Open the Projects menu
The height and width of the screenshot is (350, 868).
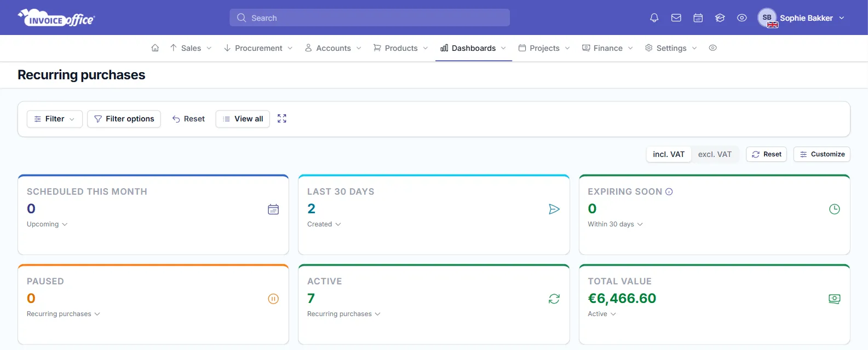coord(544,48)
